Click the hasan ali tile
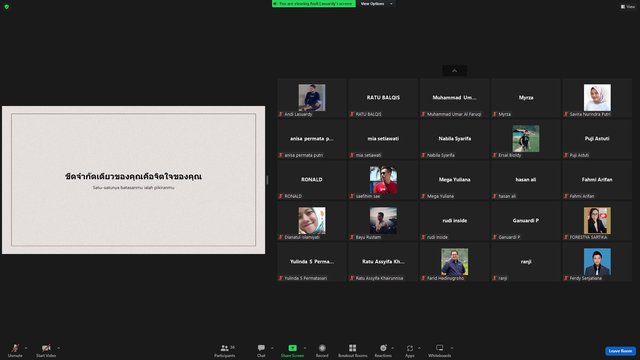 526,180
